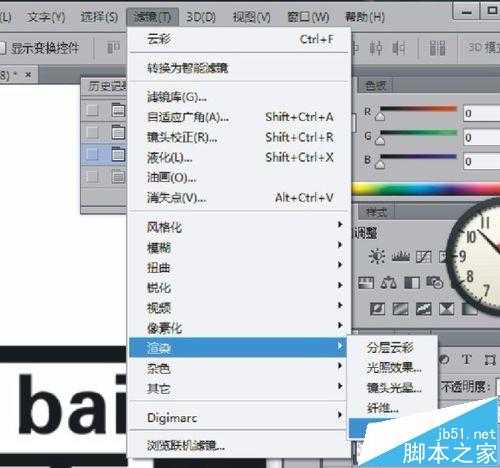
Task: Select the 历史记录 panel tab
Action: tap(106, 86)
